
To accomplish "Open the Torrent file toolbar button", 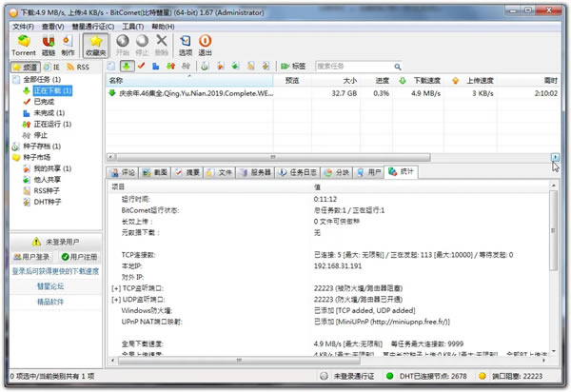I will point(24,45).
